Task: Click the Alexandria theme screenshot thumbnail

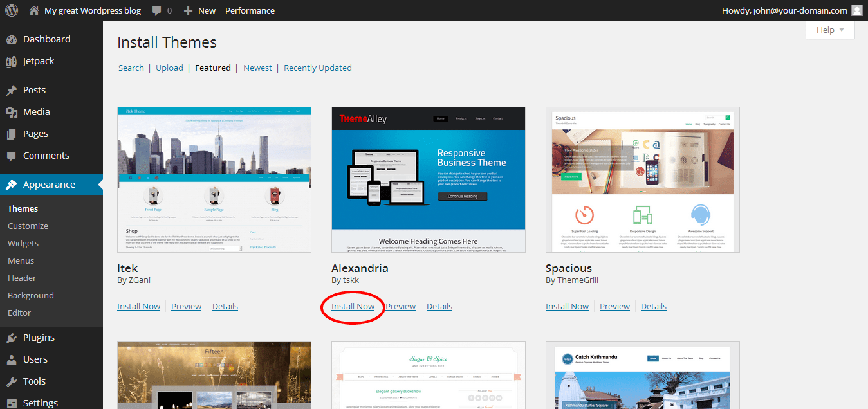Action: tap(429, 179)
